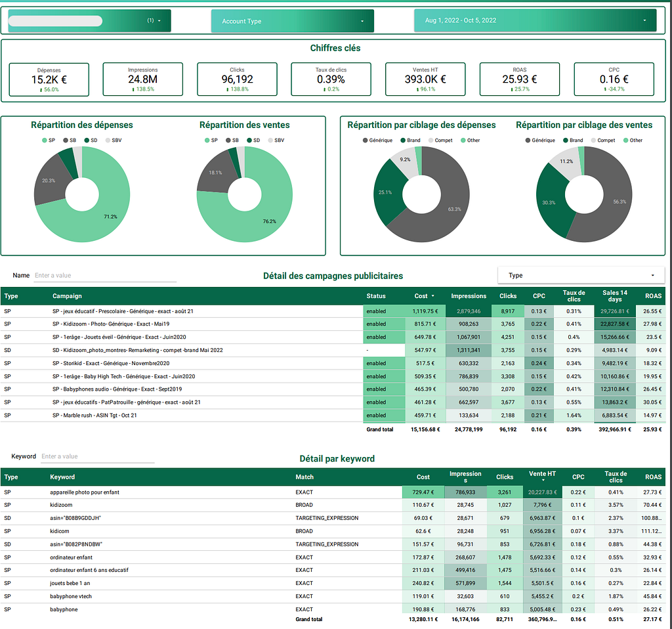Click Vente HT cell 20,227.83 € in keyword table
The height and width of the screenshot is (629, 672).
pos(542,492)
